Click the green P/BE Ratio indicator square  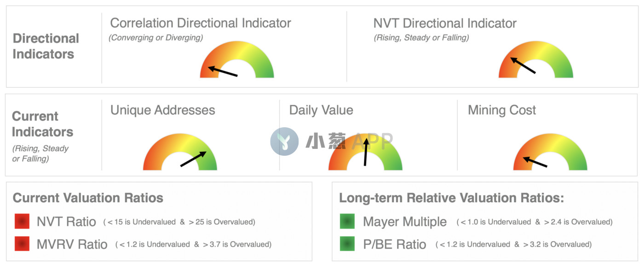pyautogui.click(x=347, y=243)
